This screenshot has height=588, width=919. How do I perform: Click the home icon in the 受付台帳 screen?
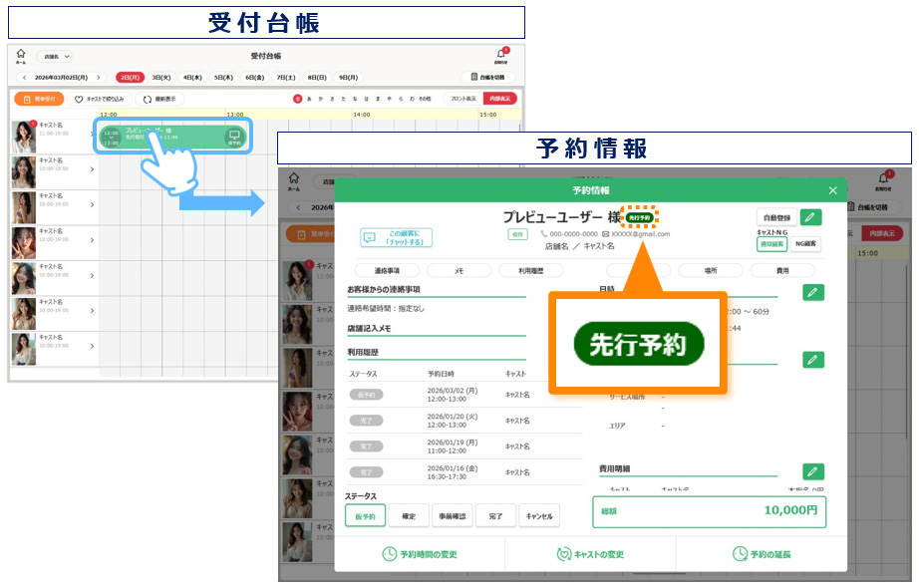tap(21, 56)
